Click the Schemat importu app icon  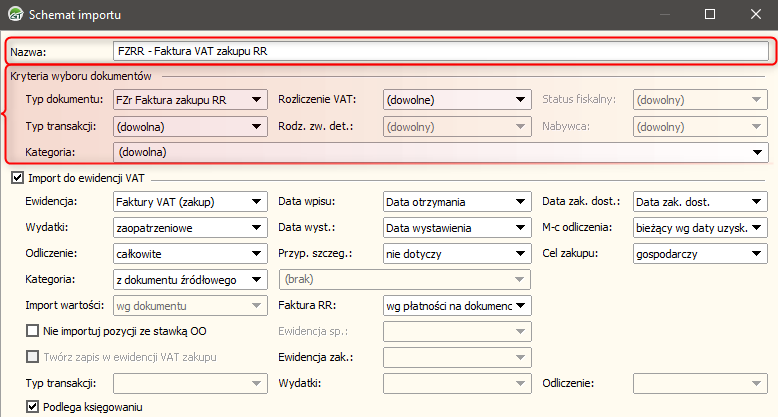pos(16,15)
